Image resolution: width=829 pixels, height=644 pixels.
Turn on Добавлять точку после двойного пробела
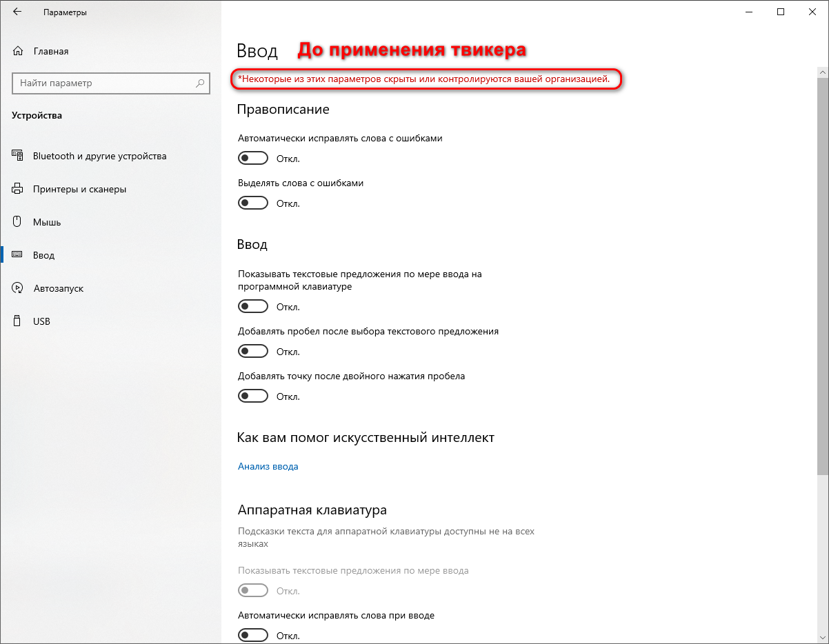[x=253, y=396]
